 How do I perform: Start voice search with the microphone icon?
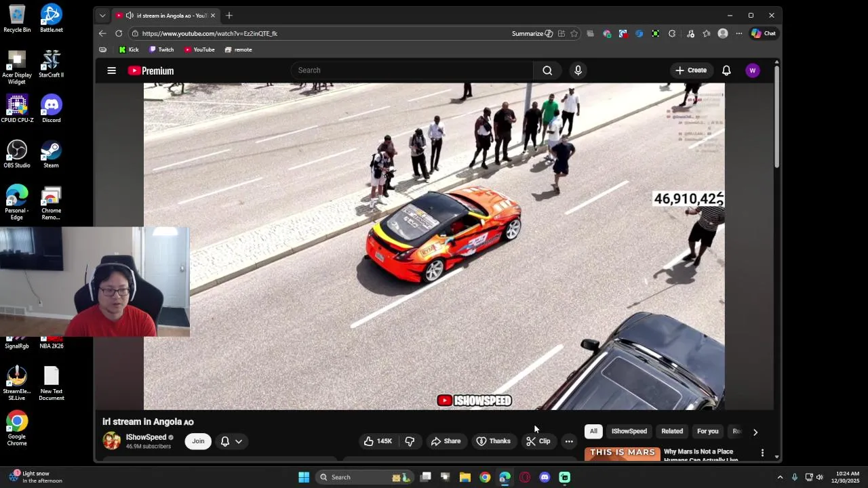(578, 70)
